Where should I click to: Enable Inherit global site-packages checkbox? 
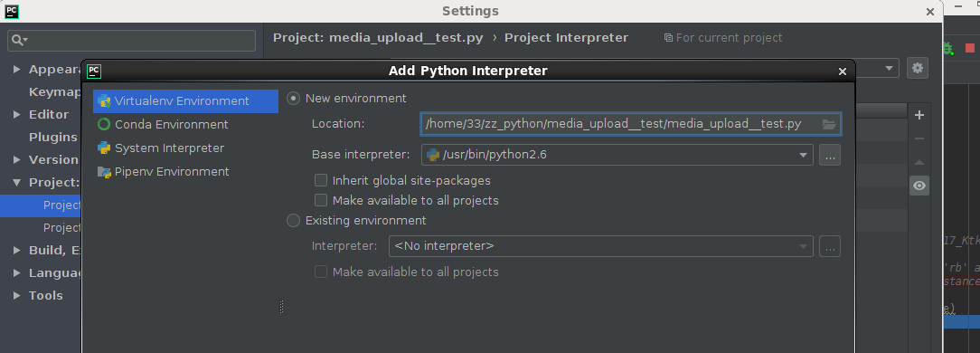tap(321, 181)
